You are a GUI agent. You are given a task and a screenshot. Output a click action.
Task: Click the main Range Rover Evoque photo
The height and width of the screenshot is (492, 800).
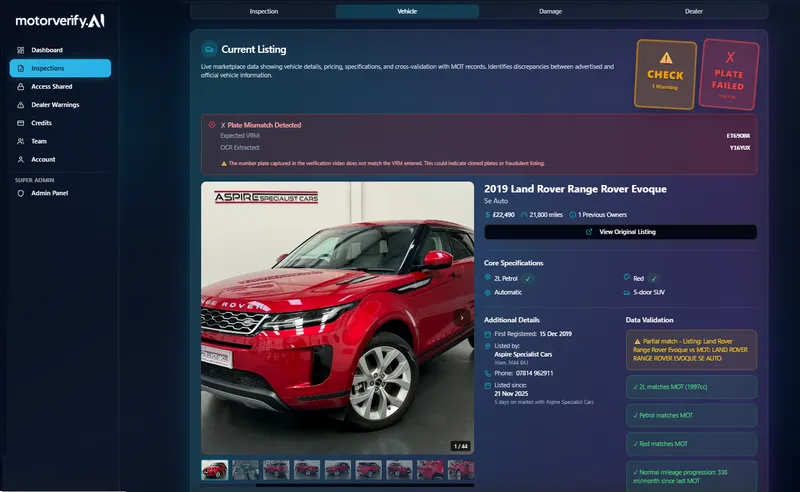pyautogui.click(x=337, y=318)
